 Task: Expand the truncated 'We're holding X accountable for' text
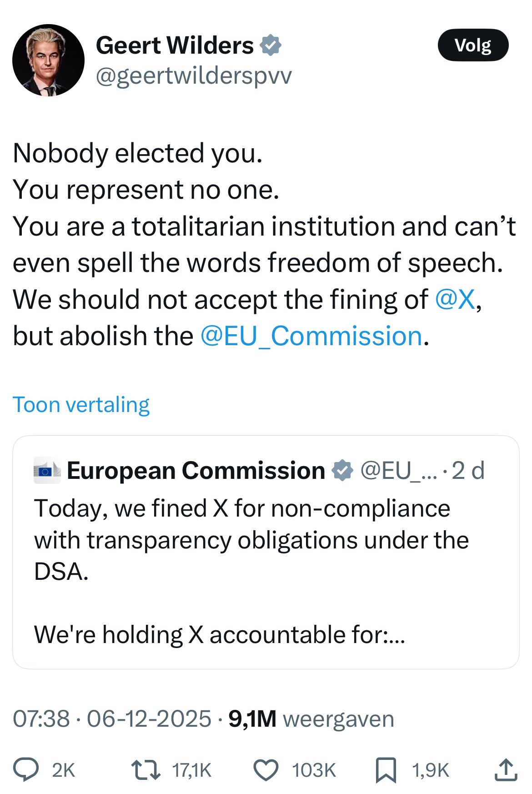pos(219,634)
